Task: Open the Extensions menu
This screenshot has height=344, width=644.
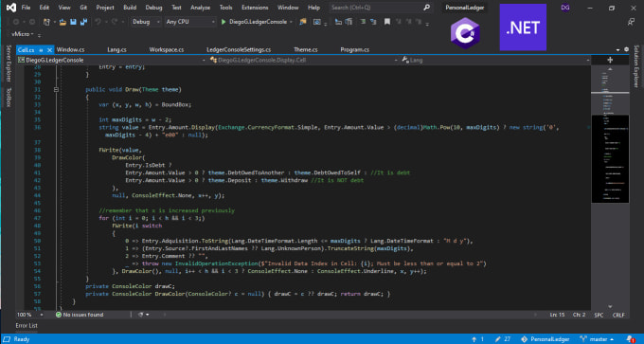Action: tap(255, 8)
